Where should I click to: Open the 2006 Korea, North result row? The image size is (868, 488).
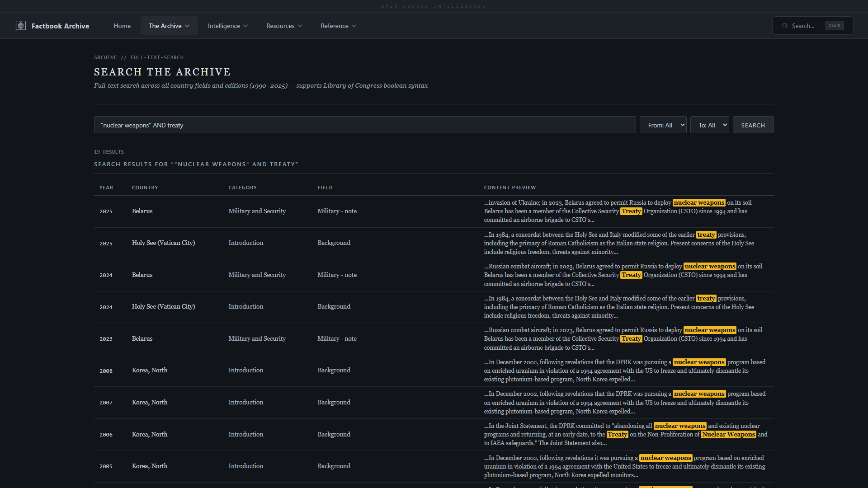(x=149, y=435)
